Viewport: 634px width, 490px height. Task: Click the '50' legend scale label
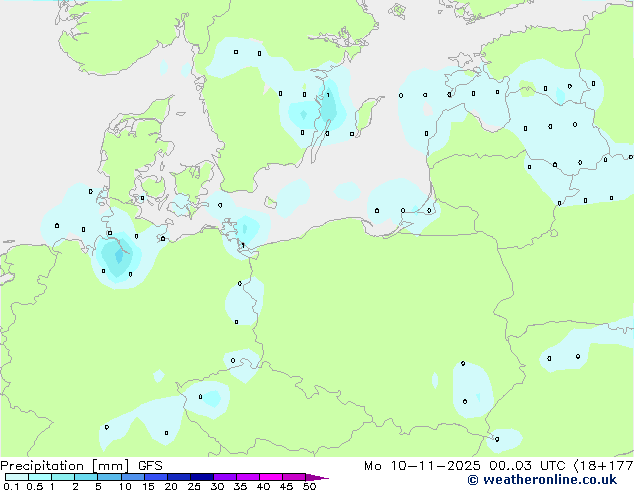[x=309, y=486]
